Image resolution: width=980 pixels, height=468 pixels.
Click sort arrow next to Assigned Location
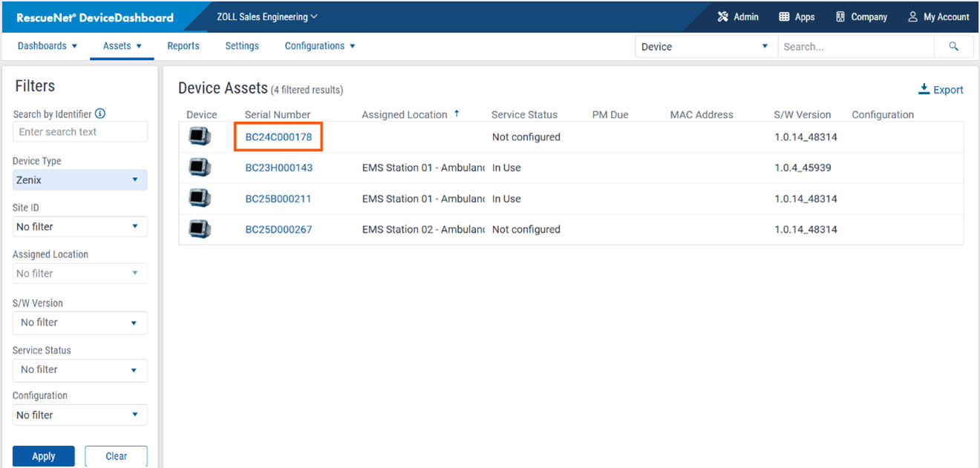coord(457,113)
